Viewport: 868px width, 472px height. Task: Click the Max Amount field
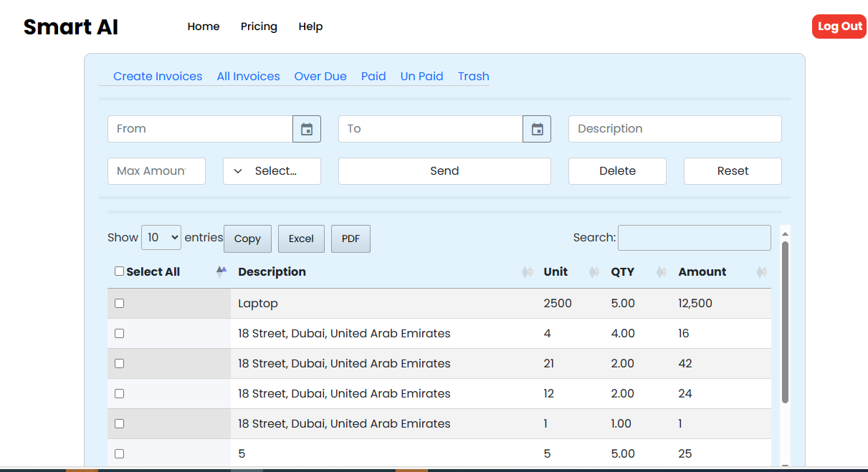coord(156,171)
